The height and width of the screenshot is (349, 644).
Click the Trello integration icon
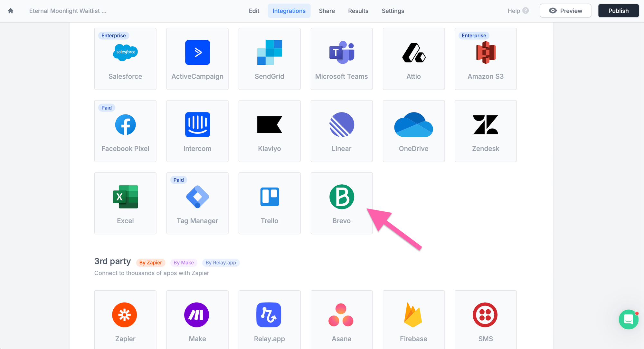pos(269,198)
